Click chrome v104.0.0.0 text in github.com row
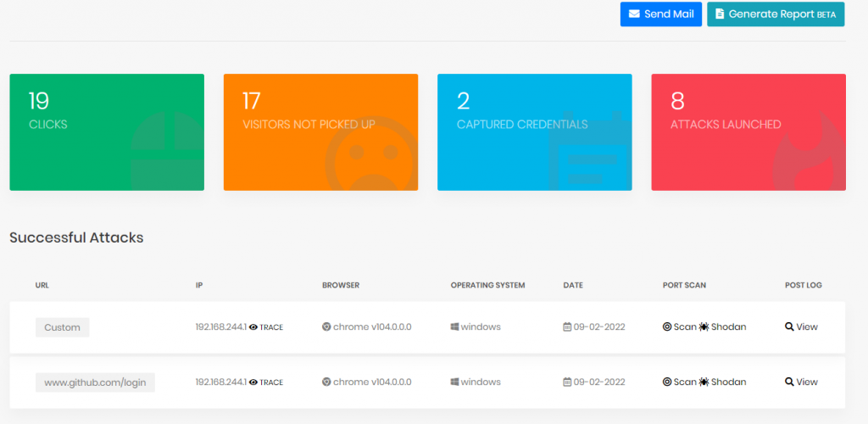The height and width of the screenshot is (424, 868). [372, 382]
